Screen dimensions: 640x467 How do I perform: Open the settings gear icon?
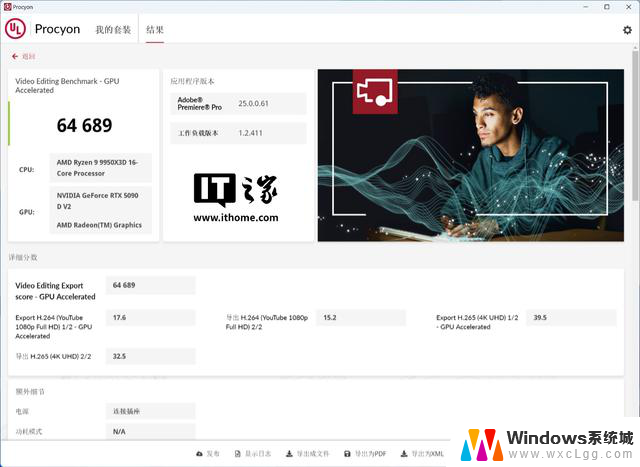pyautogui.click(x=627, y=30)
